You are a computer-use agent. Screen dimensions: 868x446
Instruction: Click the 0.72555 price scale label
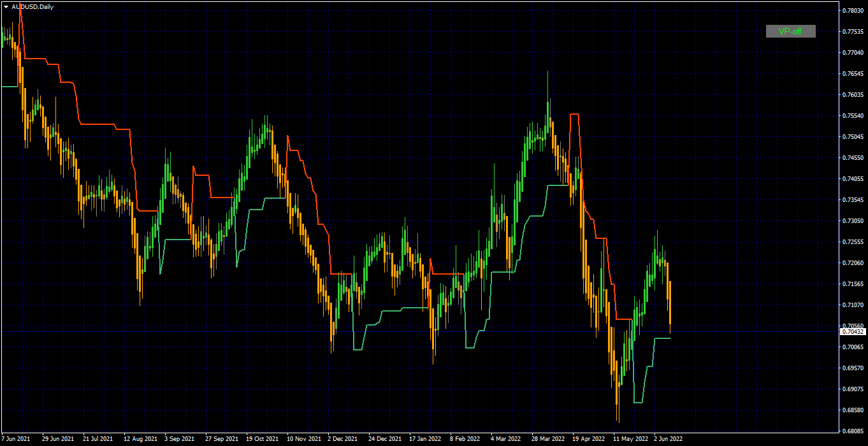(852, 242)
